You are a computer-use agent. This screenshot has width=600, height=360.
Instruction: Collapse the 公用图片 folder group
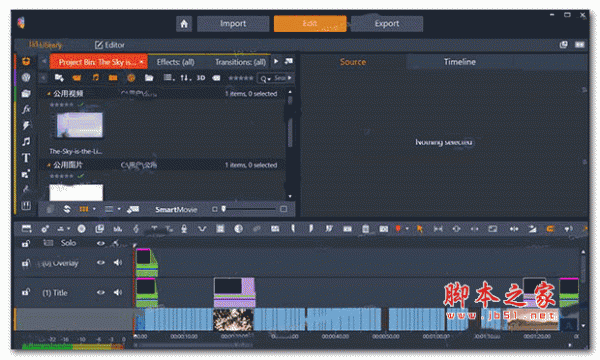tap(49, 165)
